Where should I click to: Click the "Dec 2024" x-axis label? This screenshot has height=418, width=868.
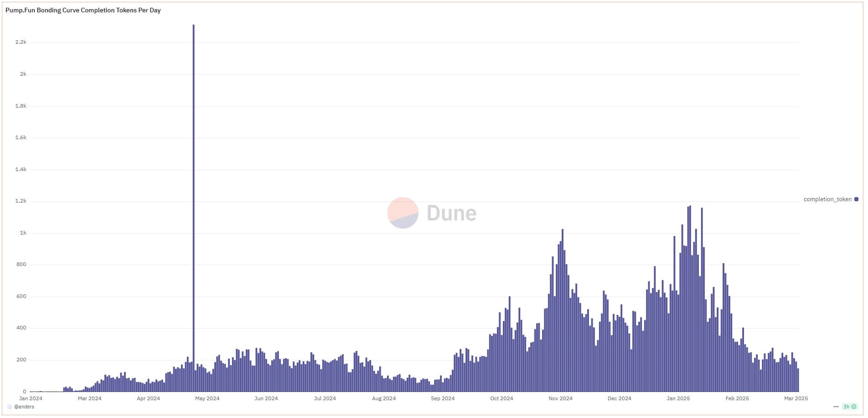click(x=619, y=398)
